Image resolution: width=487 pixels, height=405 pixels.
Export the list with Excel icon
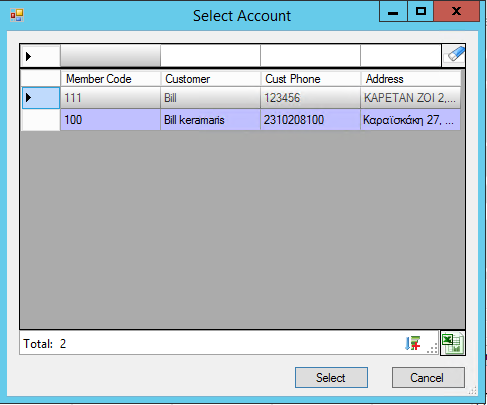[453, 343]
